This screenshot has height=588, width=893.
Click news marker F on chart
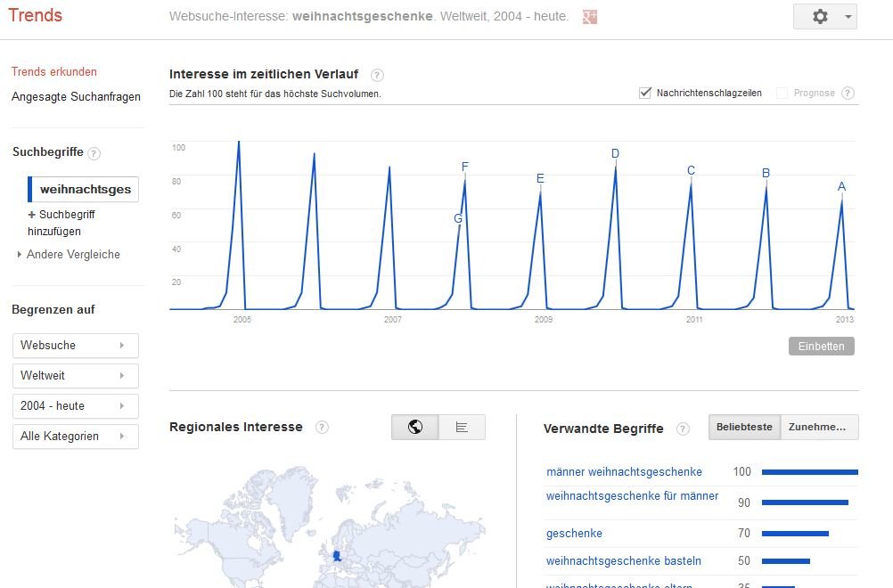(x=464, y=167)
